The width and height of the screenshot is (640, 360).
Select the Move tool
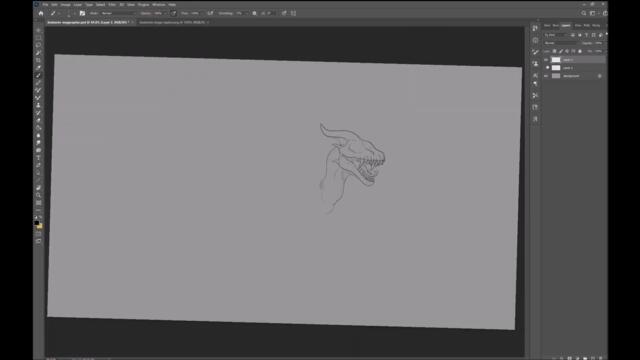[38, 30]
